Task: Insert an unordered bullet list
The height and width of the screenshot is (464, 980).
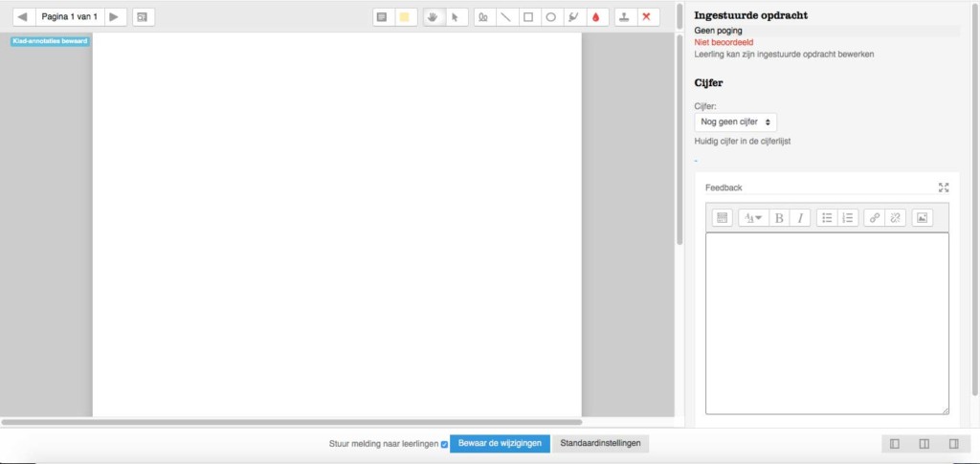Action: pyautogui.click(x=827, y=218)
